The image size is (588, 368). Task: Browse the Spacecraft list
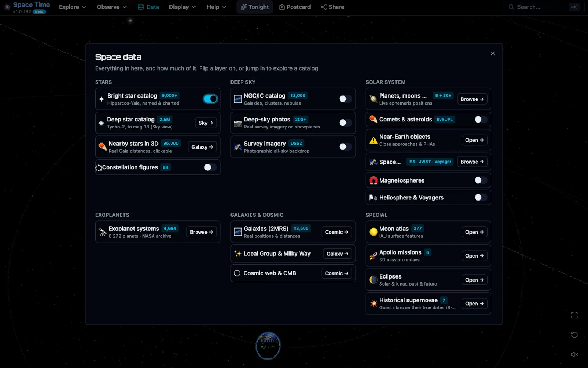click(x=472, y=162)
